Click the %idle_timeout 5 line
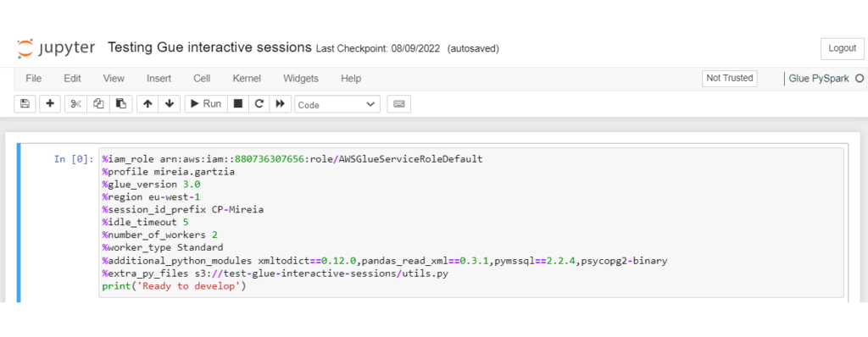 146,223
